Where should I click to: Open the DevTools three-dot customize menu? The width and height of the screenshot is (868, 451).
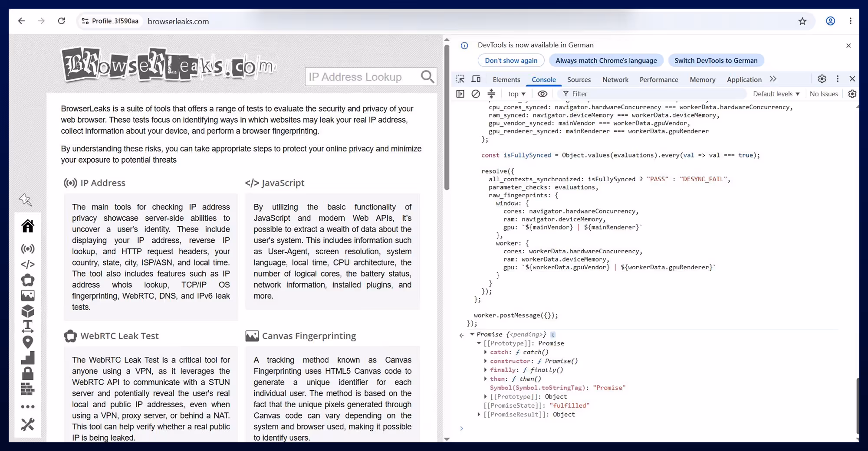(838, 79)
